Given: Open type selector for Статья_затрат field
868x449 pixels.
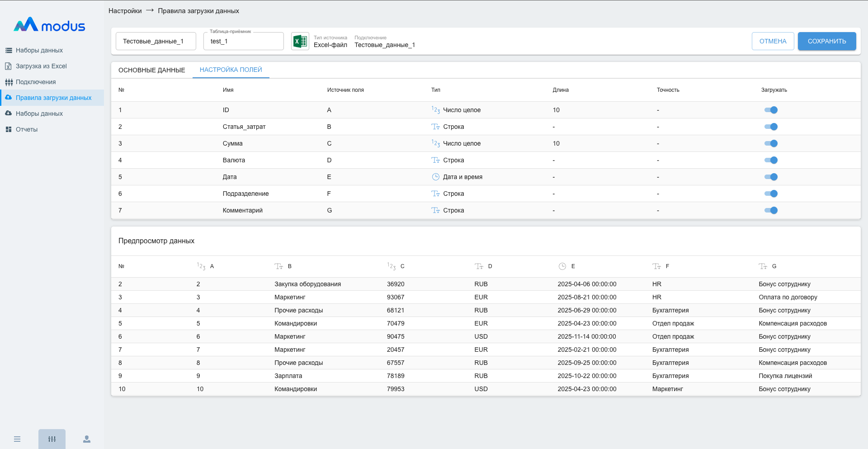Looking at the screenshot, I should coord(453,127).
